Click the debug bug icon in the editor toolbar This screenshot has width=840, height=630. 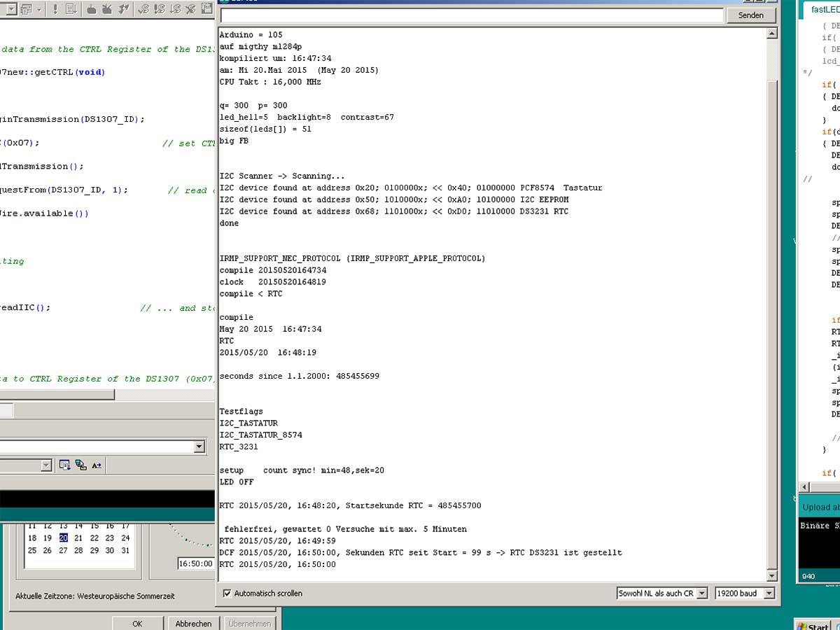click(x=91, y=9)
